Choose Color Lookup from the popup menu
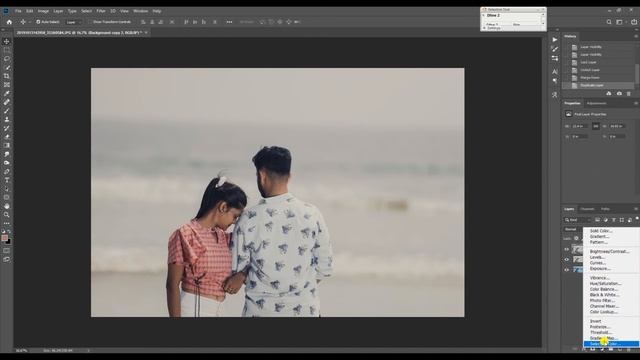Screen dimensions: 640x360 (x=603, y=312)
